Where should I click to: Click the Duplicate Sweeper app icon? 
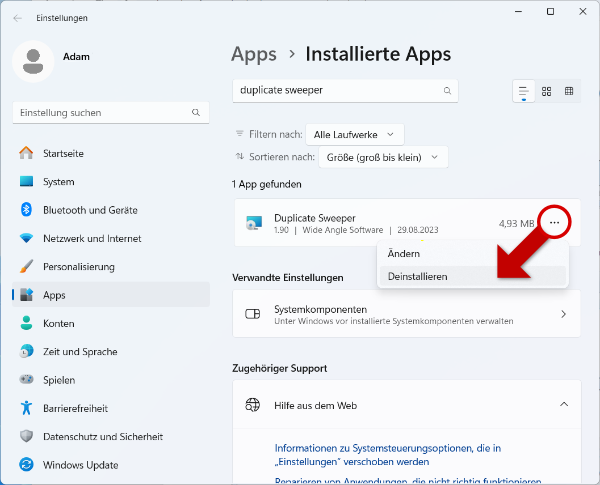(254, 223)
